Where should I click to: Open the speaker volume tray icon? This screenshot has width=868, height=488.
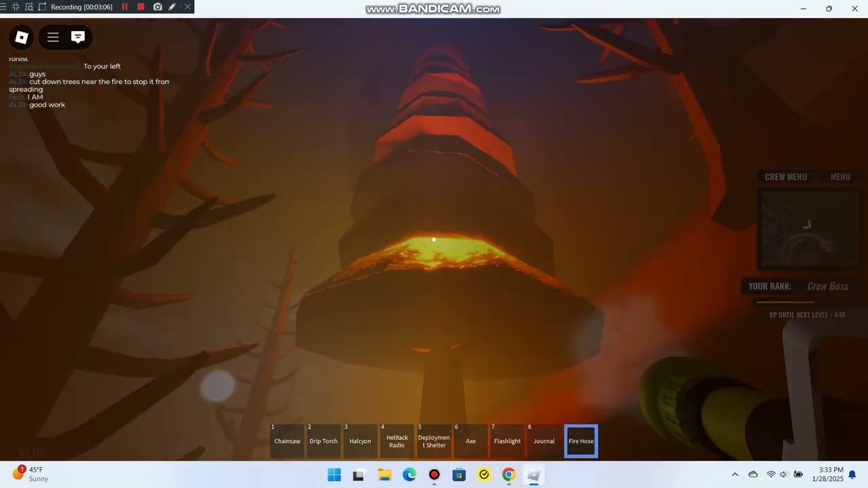[x=784, y=474]
